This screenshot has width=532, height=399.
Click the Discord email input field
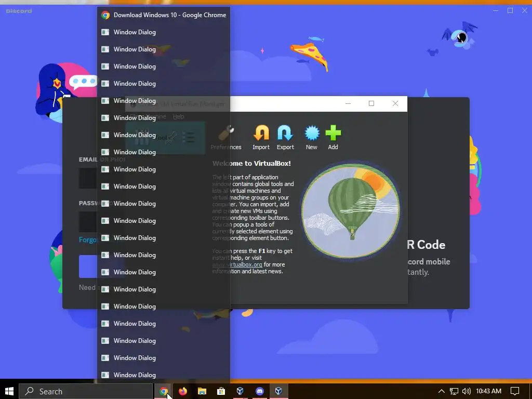pyautogui.click(x=88, y=178)
